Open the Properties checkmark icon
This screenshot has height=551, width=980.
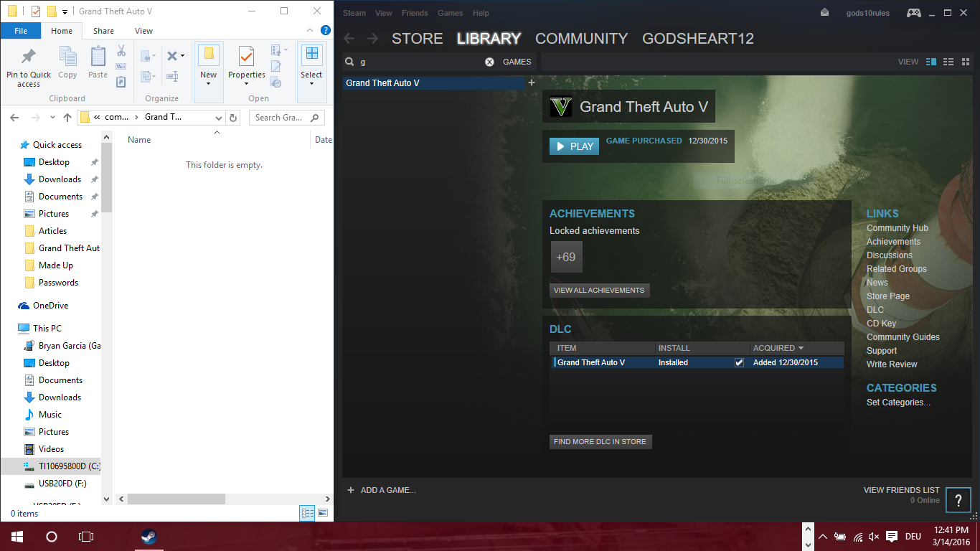(246, 56)
